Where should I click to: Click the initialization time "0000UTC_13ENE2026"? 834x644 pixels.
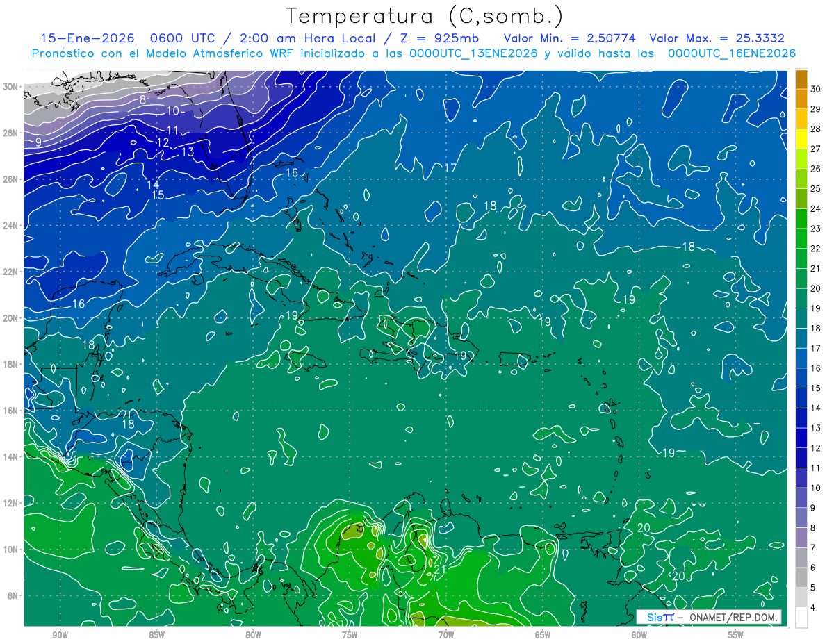(x=473, y=53)
